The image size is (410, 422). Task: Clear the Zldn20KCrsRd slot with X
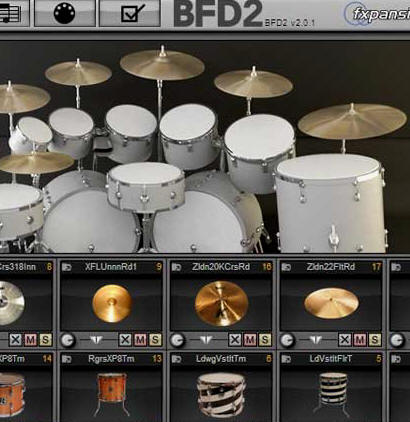pyautogui.click(x=235, y=340)
